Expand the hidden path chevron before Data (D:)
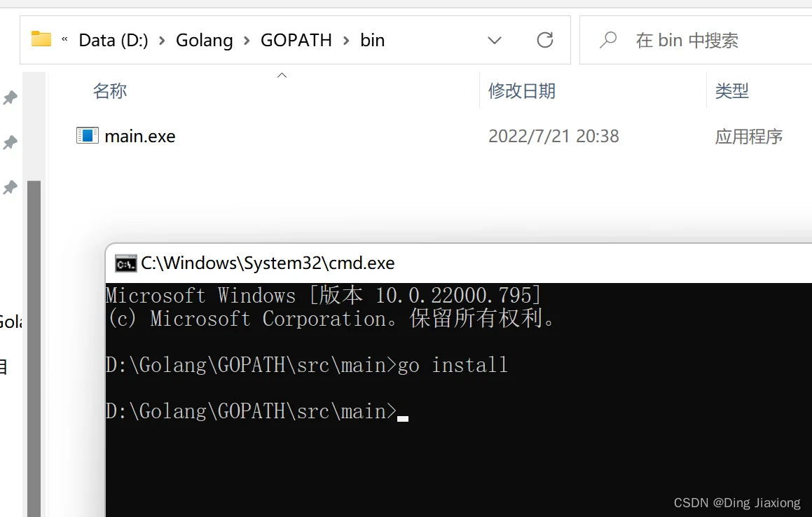The height and width of the screenshot is (517, 812). click(x=64, y=39)
